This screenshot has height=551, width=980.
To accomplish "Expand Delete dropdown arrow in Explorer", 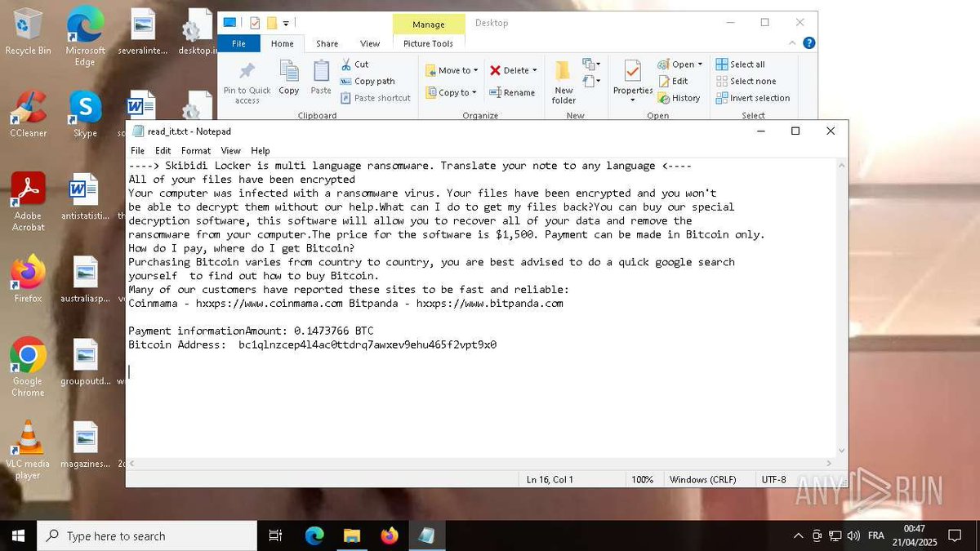I will pos(535,71).
